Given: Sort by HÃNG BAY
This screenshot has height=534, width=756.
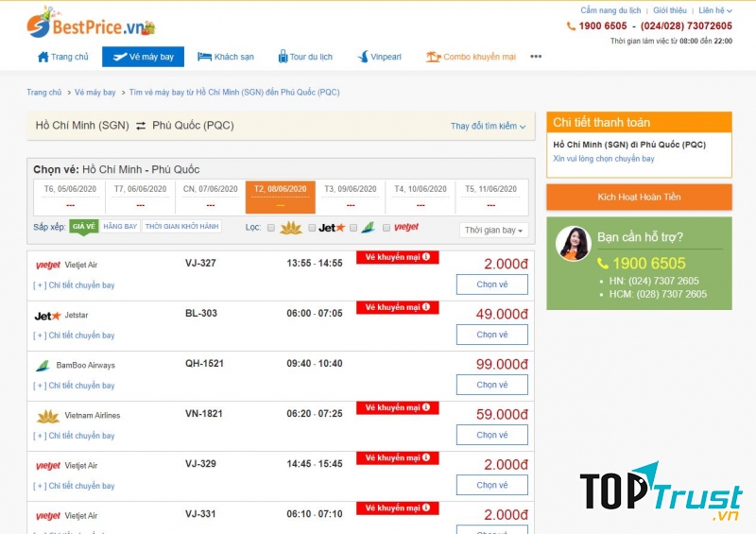Looking at the screenshot, I should pos(120,226).
